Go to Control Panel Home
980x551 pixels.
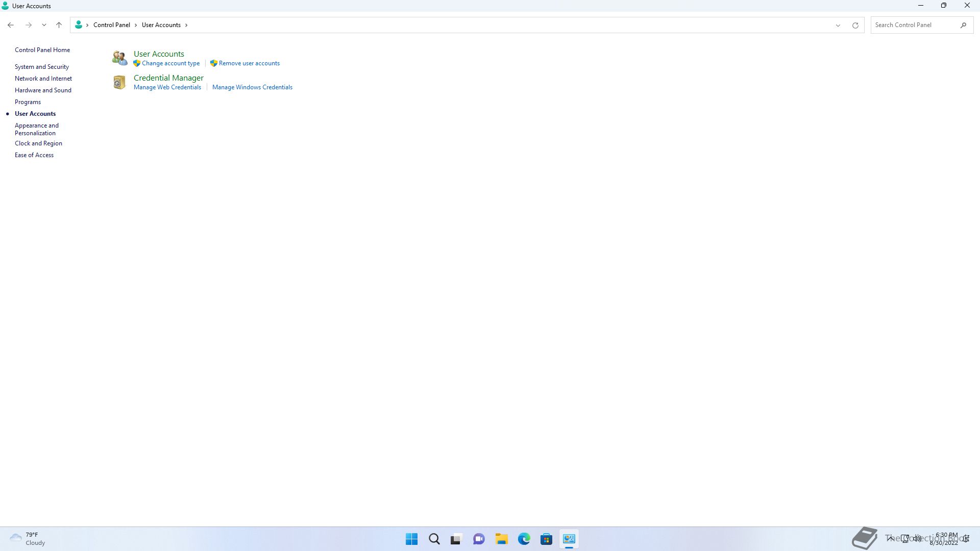[42, 50]
